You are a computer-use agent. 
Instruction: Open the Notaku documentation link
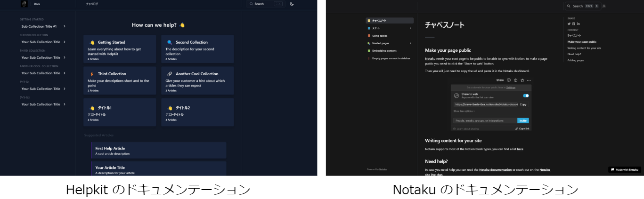[x=495, y=169]
